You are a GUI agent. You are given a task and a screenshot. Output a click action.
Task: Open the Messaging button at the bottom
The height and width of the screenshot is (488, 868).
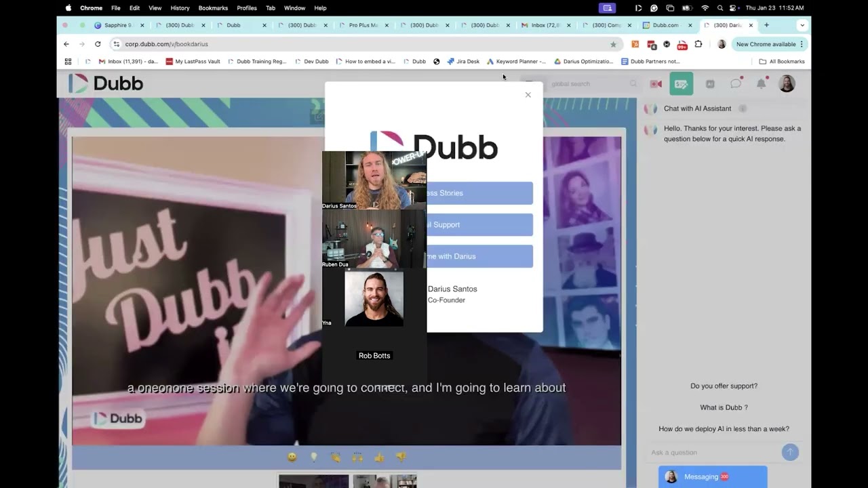tap(713, 476)
